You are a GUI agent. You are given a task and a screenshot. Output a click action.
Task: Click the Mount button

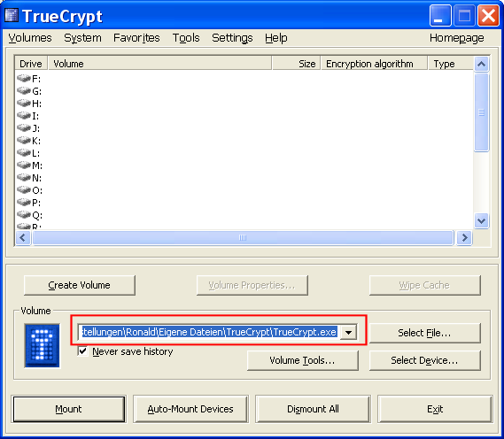(x=69, y=409)
